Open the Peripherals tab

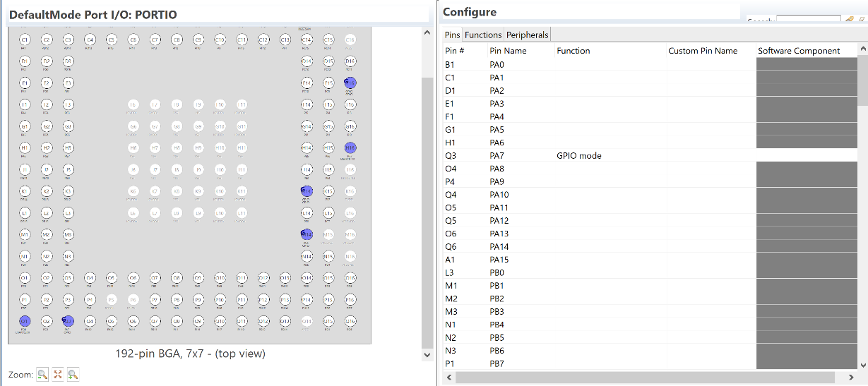tap(527, 35)
